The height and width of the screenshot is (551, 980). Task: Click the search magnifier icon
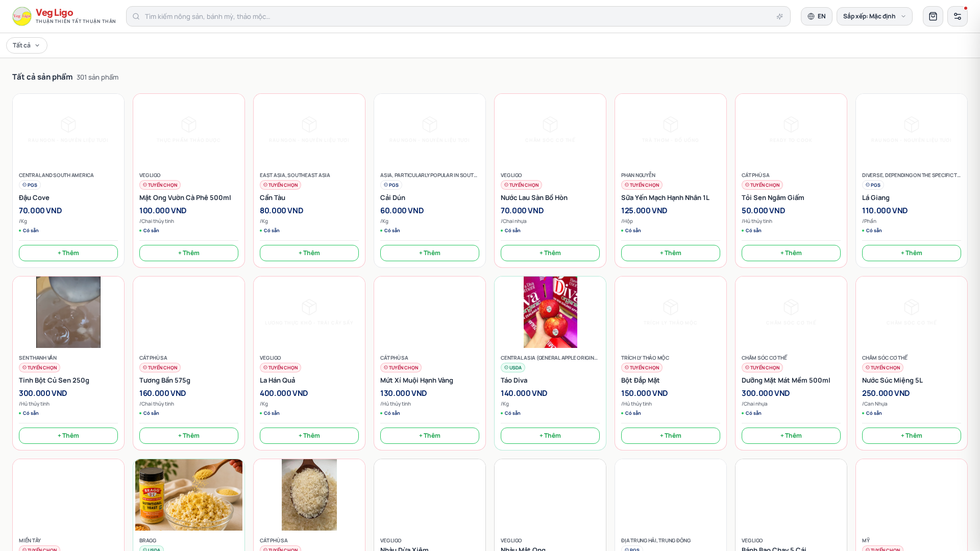pyautogui.click(x=136, y=16)
